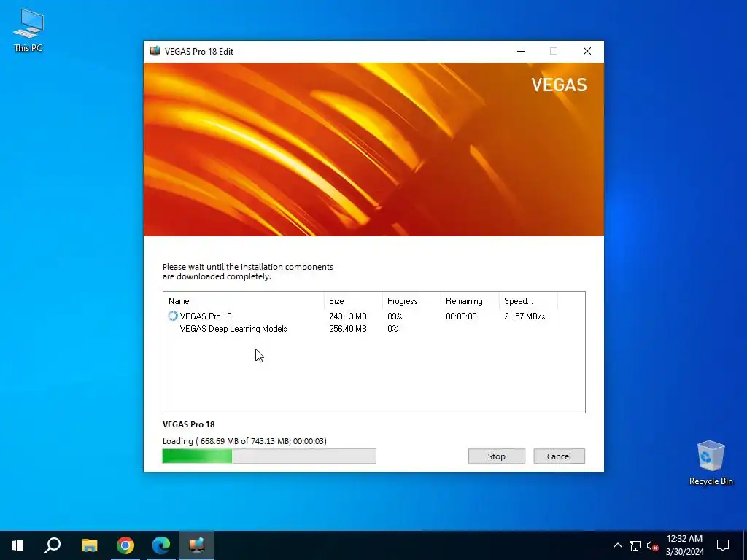Click the 0% progress value

tap(392, 329)
